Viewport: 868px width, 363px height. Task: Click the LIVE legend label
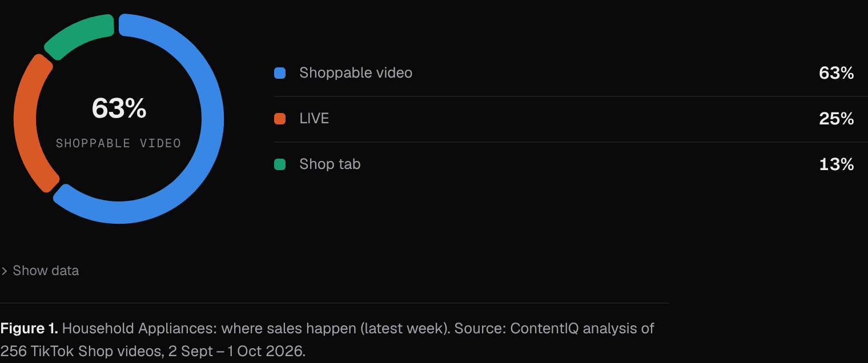click(314, 119)
